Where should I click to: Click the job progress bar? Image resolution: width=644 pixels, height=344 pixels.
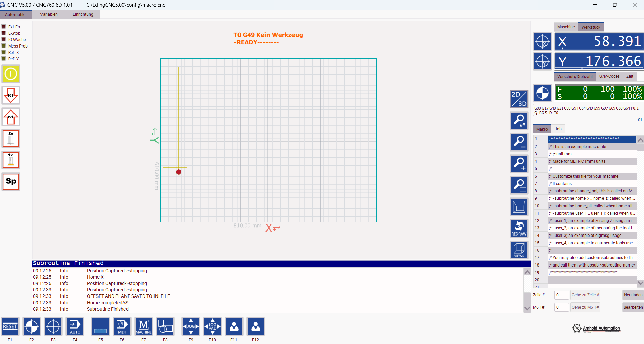[x=588, y=120]
